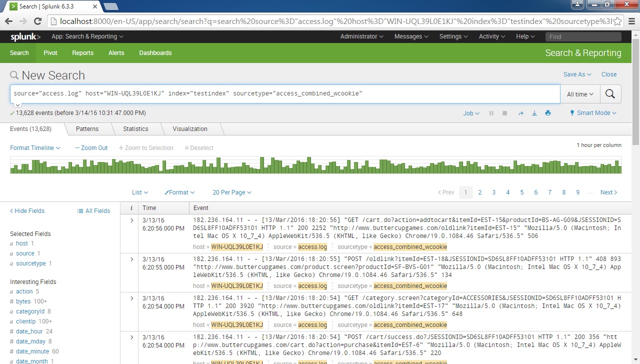
Task: Open the 20 Per Page dropdown
Action: [x=232, y=192]
